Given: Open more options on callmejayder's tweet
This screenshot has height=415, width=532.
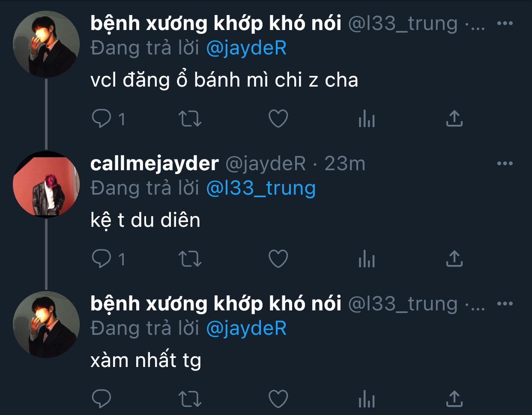Looking at the screenshot, I should coord(505,163).
